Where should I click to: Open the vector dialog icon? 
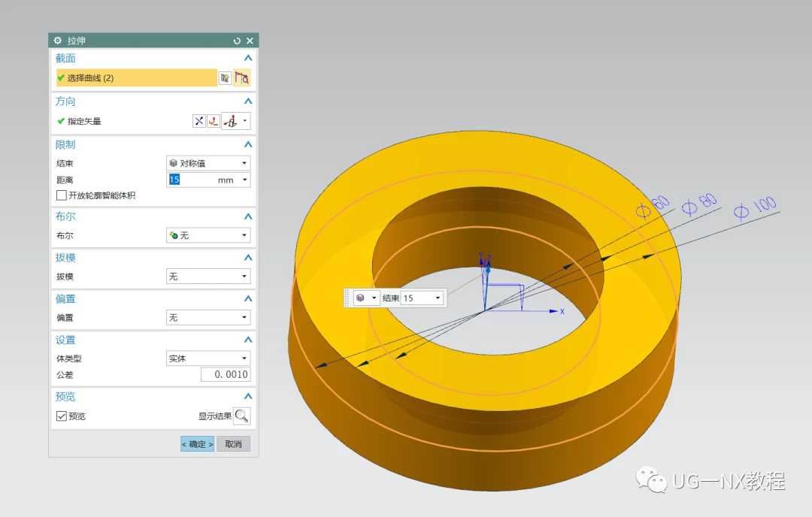[x=214, y=121]
